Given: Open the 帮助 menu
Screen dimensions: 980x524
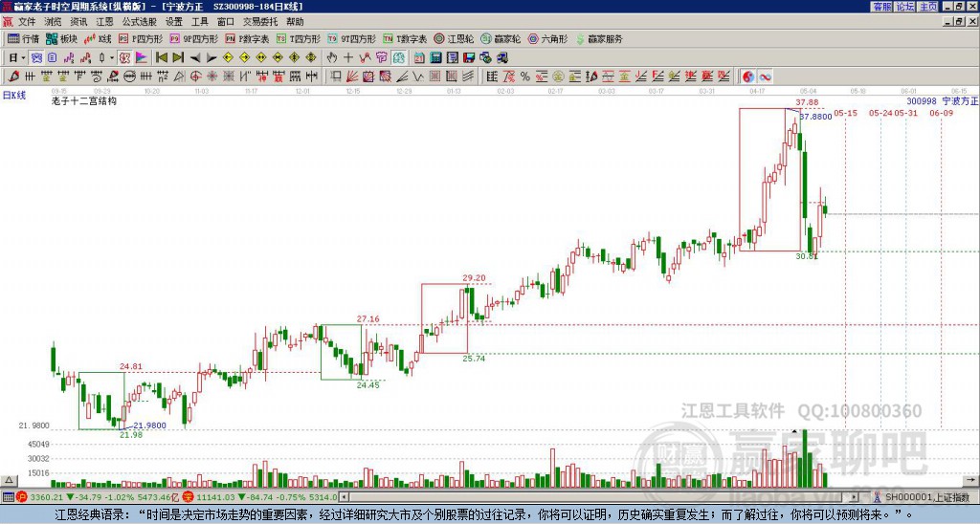Looking at the screenshot, I should [x=295, y=22].
